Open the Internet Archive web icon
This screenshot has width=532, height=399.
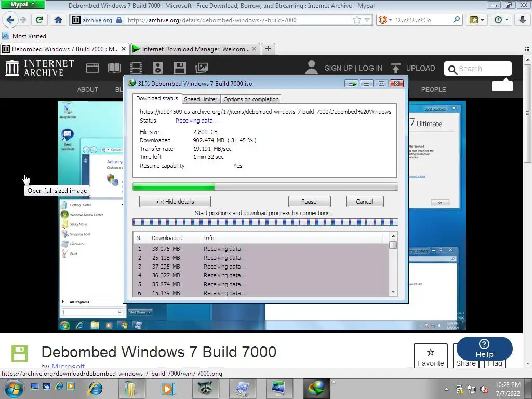92,68
